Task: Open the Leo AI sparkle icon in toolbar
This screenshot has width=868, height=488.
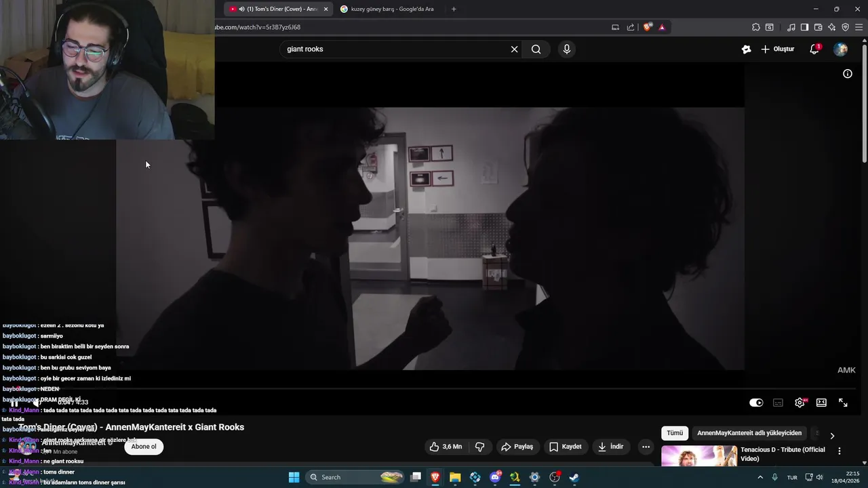Action: [x=831, y=27]
